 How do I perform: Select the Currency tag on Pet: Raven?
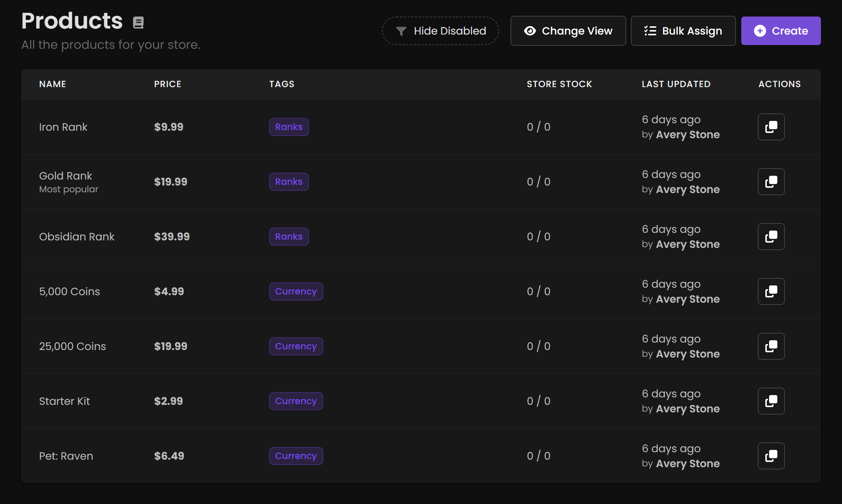tap(296, 456)
